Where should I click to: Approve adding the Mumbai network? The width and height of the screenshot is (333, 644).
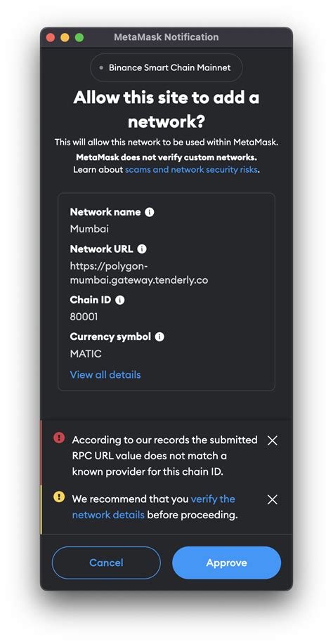click(227, 563)
